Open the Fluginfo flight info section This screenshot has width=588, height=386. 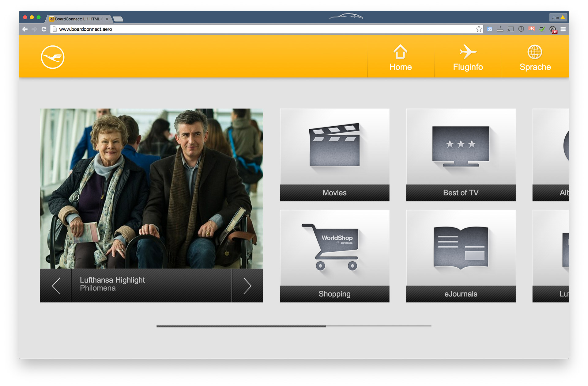click(x=468, y=57)
